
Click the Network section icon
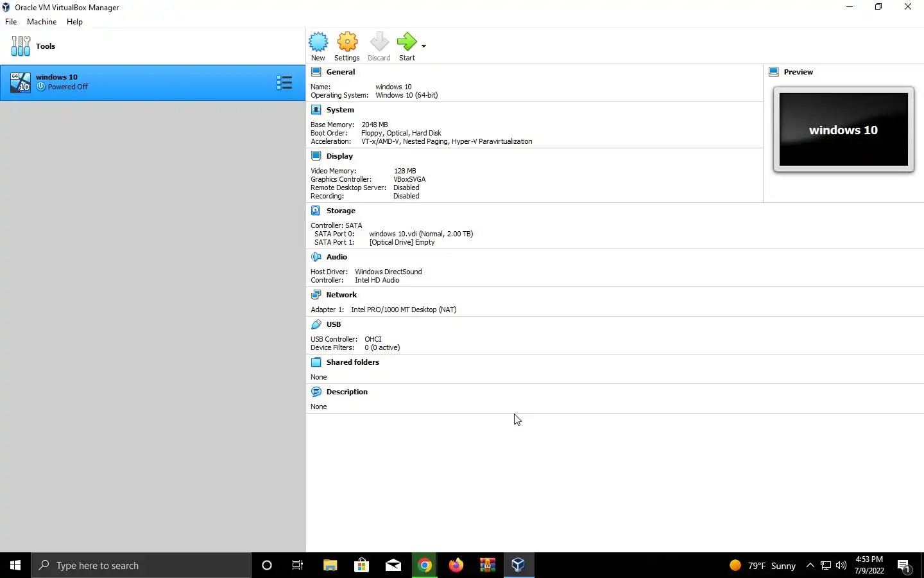coord(316,295)
